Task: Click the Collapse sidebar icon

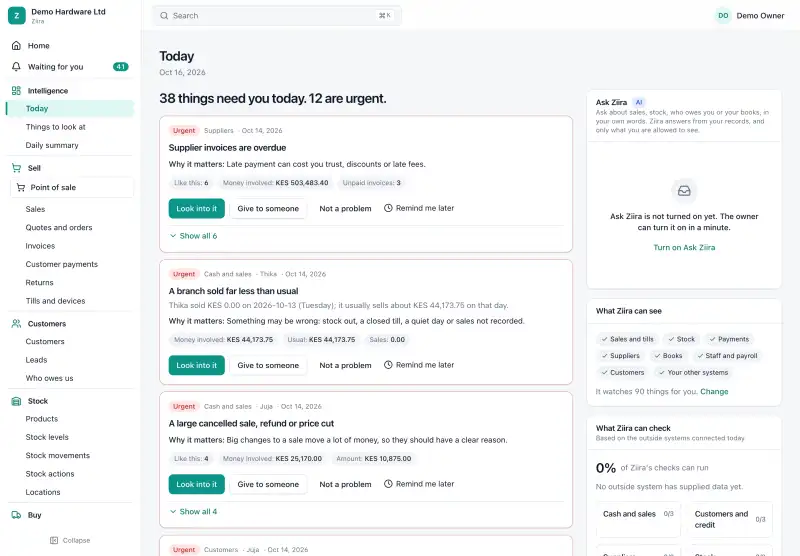Action: tap(54, 540)
